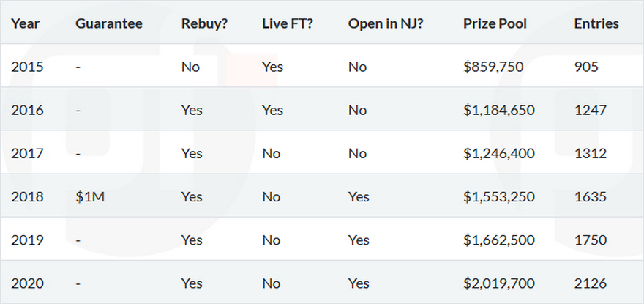Select the 2015 year cell

(x=27, y=67)
